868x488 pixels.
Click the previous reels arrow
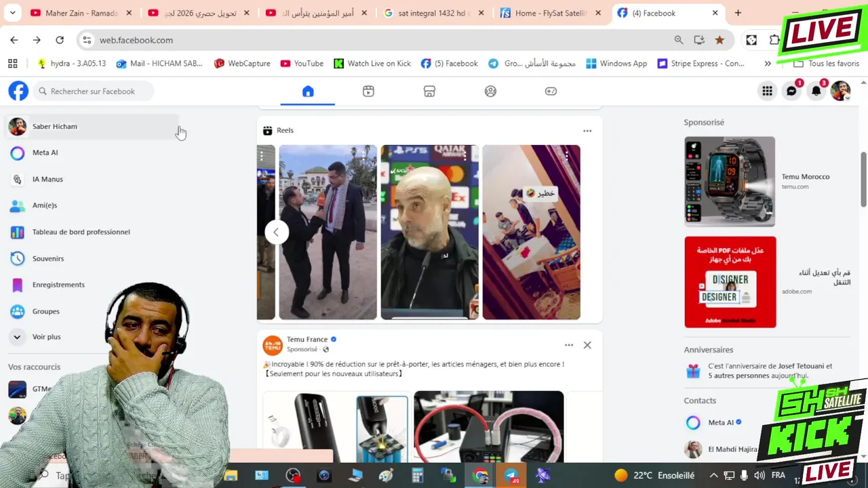click(276, 232)
